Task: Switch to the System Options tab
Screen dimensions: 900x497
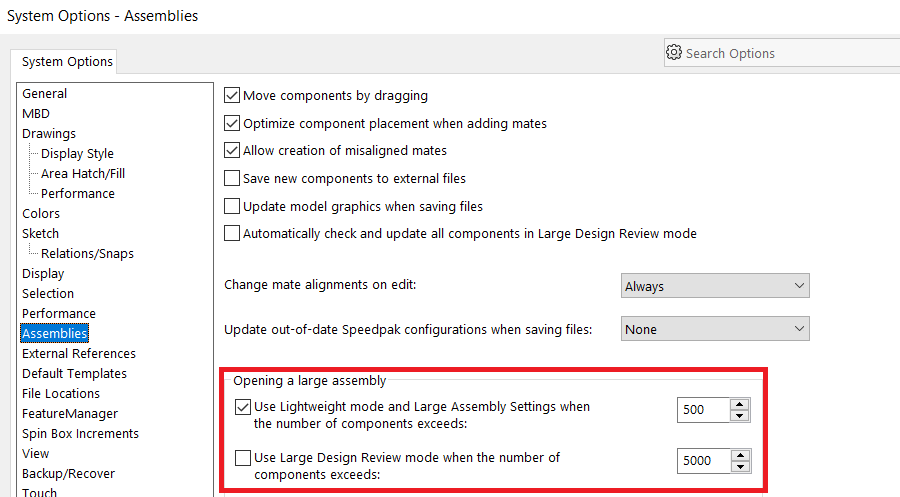Action: [x=68, y=62]
